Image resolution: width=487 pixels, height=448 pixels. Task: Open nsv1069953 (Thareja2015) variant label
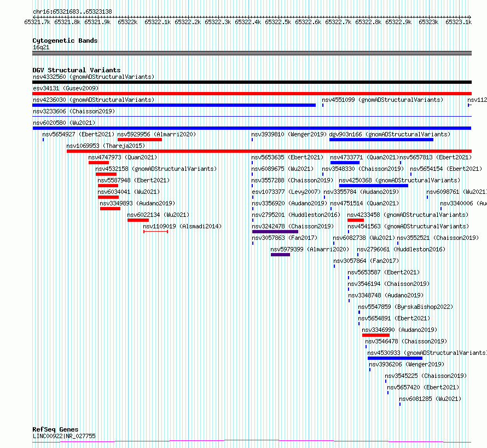(106, 146)
